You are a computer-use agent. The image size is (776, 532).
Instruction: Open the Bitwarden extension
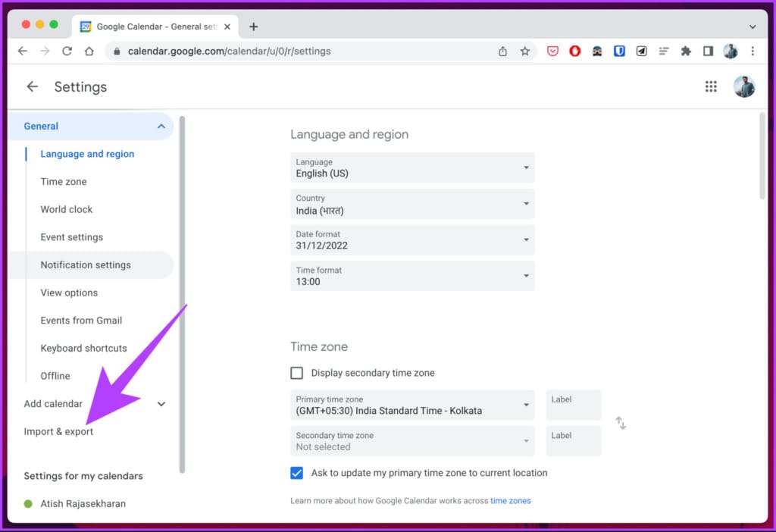tap(619, 51)
